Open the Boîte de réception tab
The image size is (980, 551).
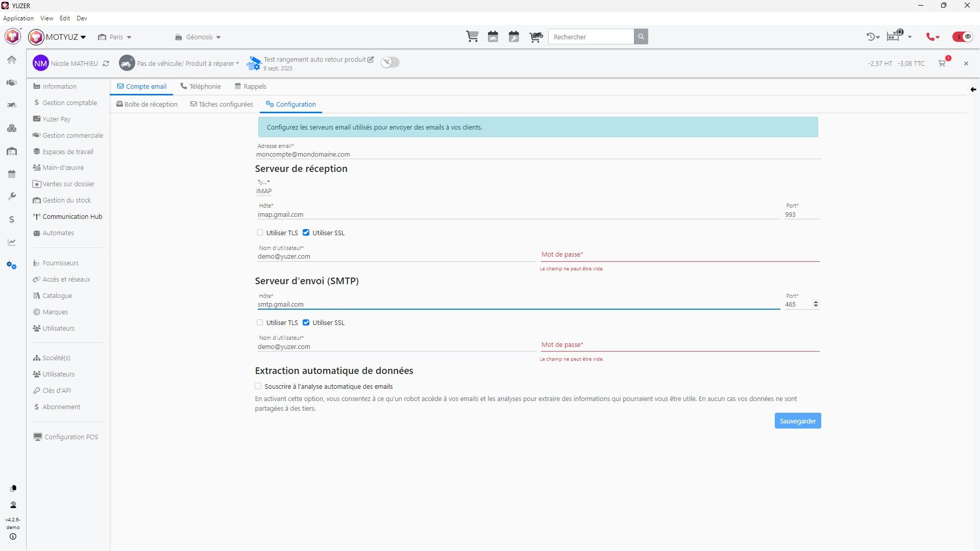coord(147,104)
